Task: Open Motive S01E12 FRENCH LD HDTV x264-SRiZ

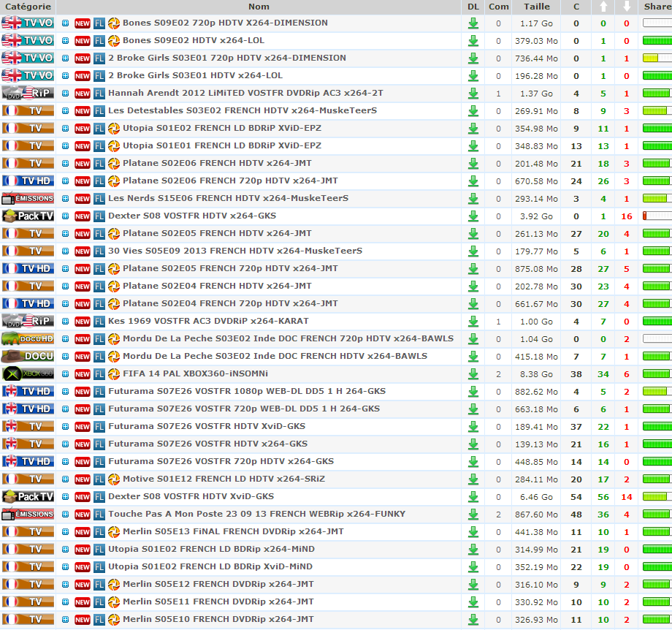Action: click(x=224, y=479)
